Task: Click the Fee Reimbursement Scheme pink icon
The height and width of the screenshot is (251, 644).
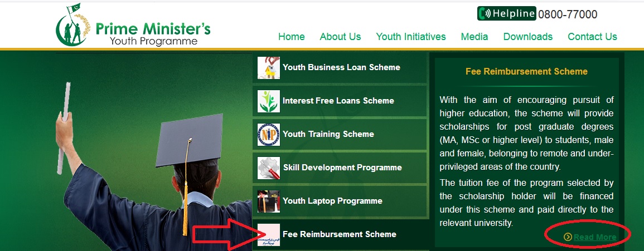Action: click(269, 235)
